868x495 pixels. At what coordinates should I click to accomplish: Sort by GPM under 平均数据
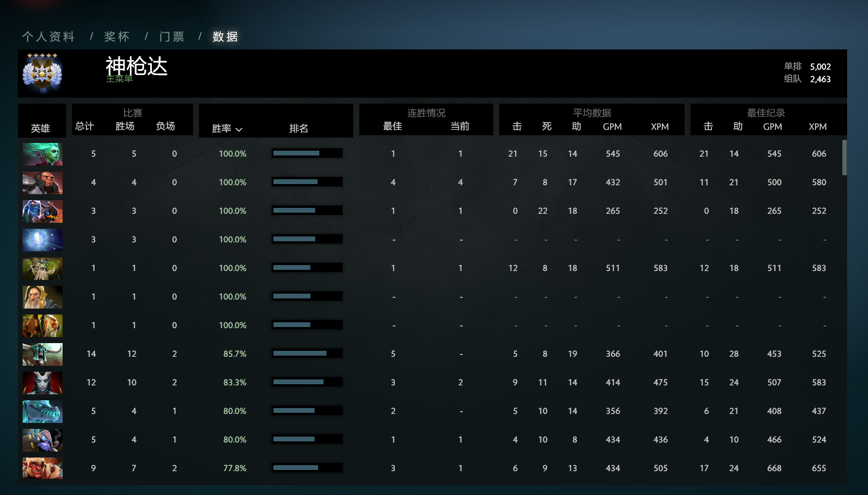[x=612, y=126]
